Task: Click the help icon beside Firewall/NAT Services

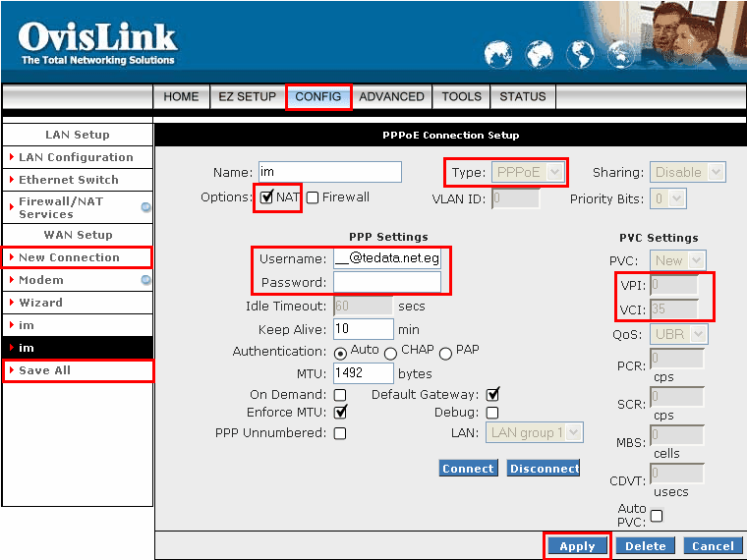Action: pos(145,207)
